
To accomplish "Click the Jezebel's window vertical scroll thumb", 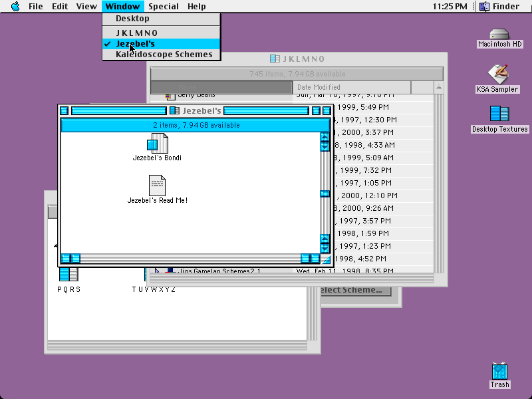I will click(x=325, y=194).
